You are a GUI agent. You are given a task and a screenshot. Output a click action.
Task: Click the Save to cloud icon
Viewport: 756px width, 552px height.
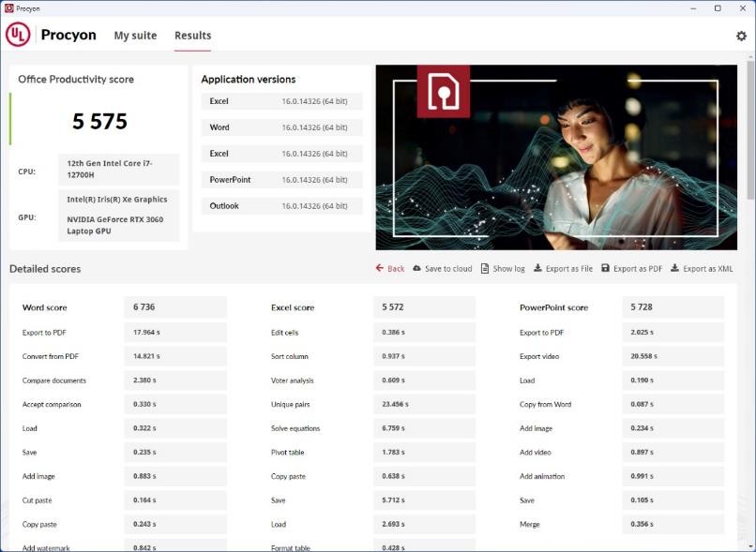(x=417, y=268)
